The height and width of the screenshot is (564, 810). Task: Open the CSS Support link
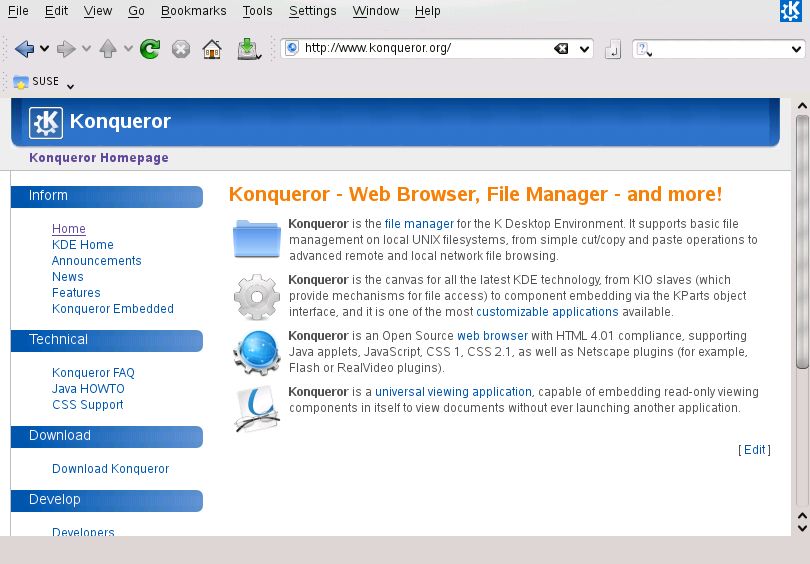[87, 404]
